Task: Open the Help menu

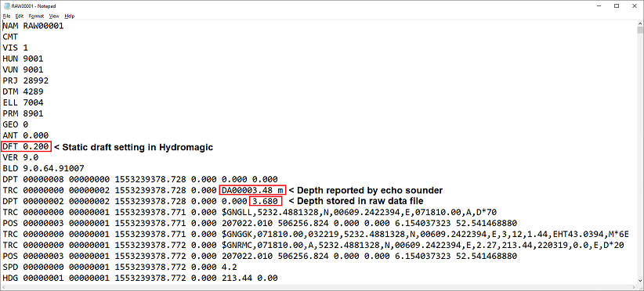Action: click(x=70, y=16)
